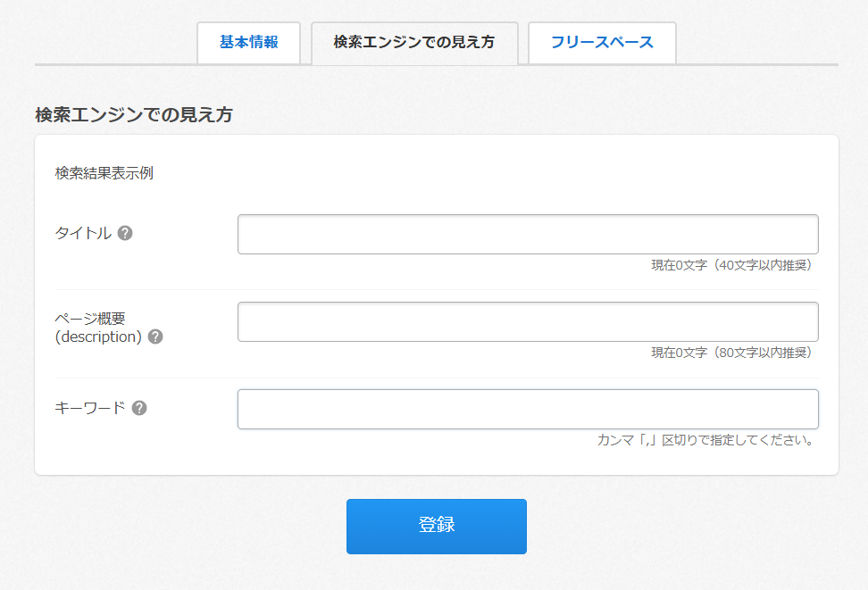The image size is (868, 590).
Task: Open the キーワード help tooltip icon
Action: click(x=139, y=408)
